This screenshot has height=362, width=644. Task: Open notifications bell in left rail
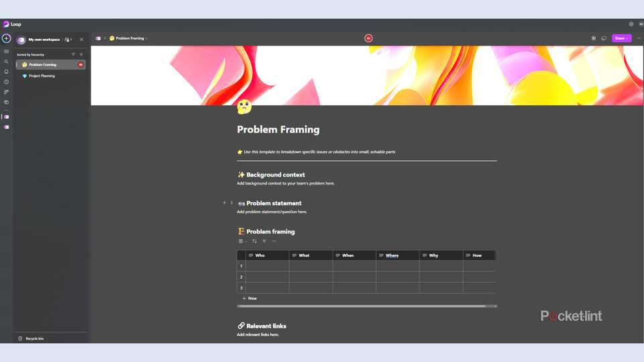point(6,72)
